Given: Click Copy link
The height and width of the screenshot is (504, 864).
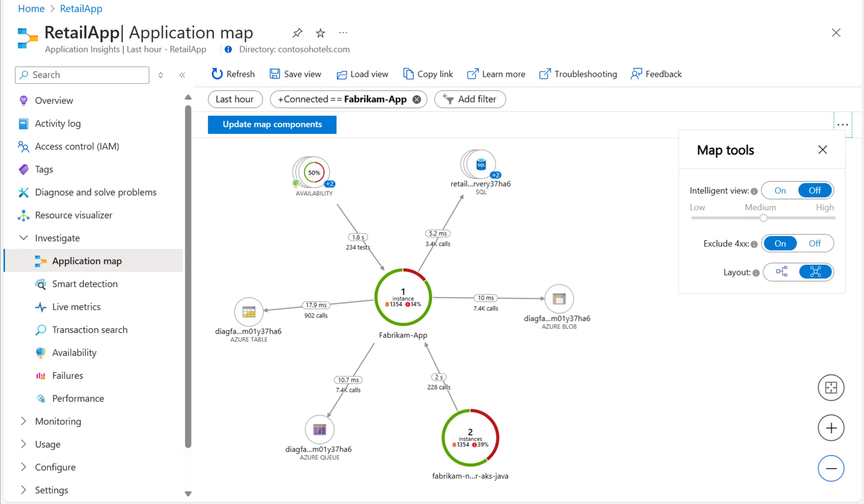Looking at the screenshot, I should tap(428, 74).
